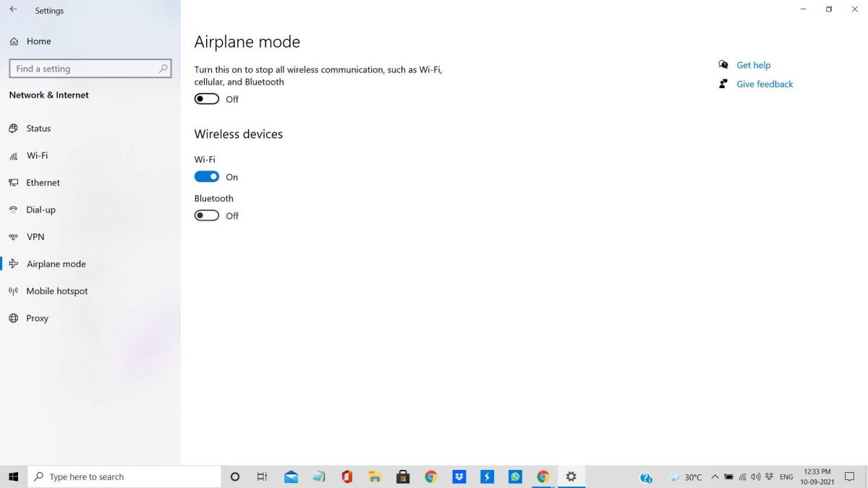Image resolution: width=868 pixels, height=488 pixels.
Task: Enable the Bluetooth switch
Action: pos(206,215)
